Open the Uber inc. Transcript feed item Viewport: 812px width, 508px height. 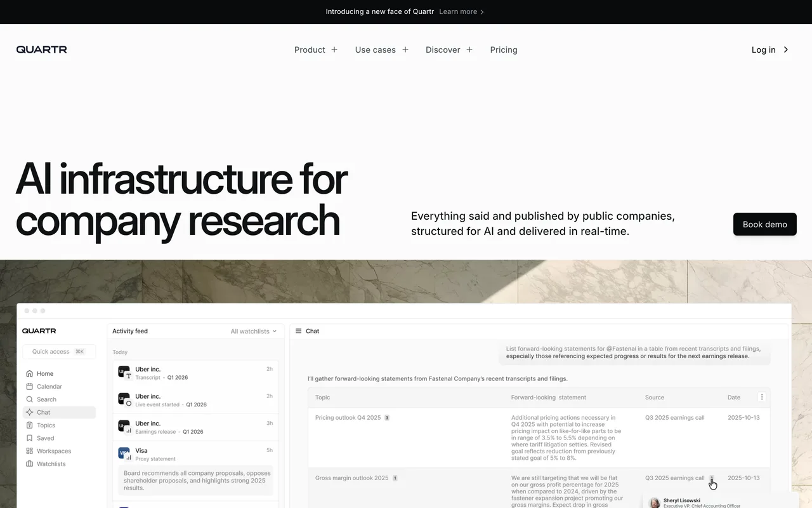click(195, 373)
